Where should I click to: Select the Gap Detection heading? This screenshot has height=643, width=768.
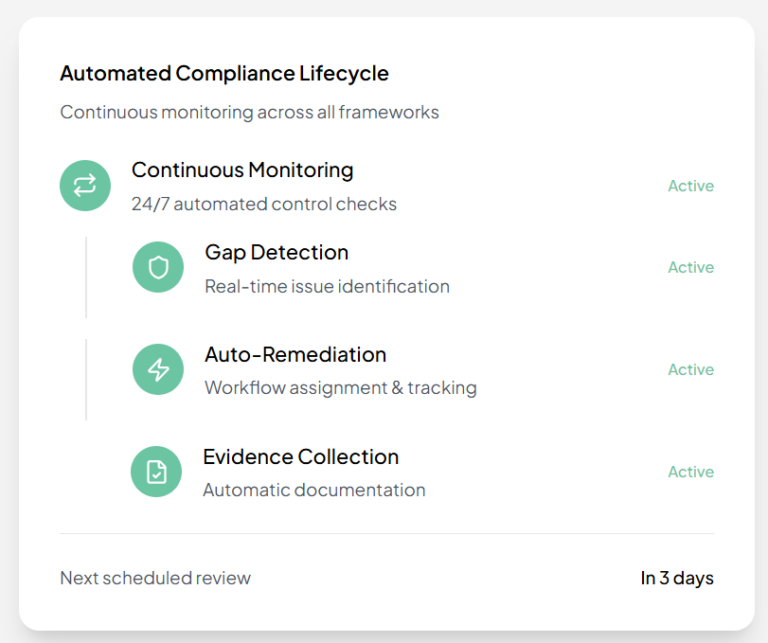[276, 252]
